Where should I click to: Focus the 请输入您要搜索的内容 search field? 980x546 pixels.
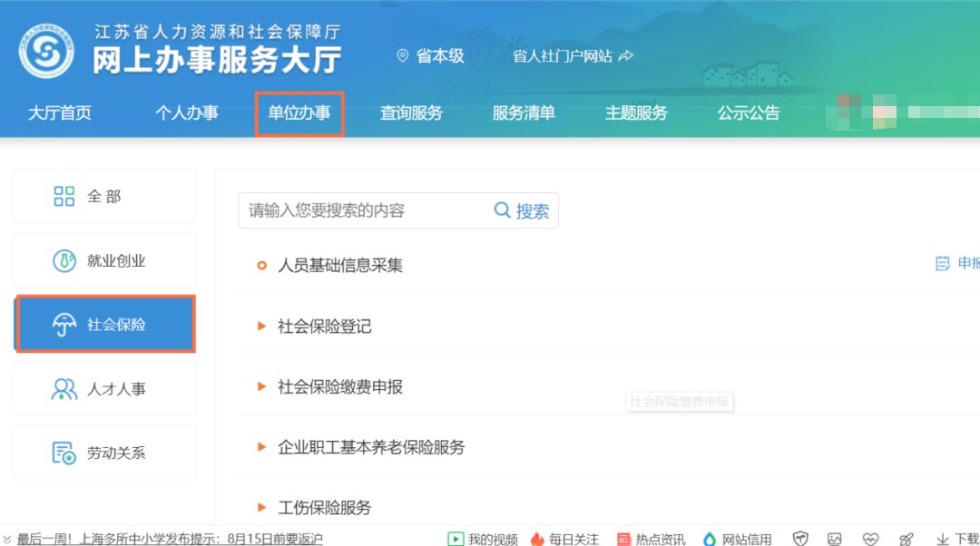(x=363, y=210)
